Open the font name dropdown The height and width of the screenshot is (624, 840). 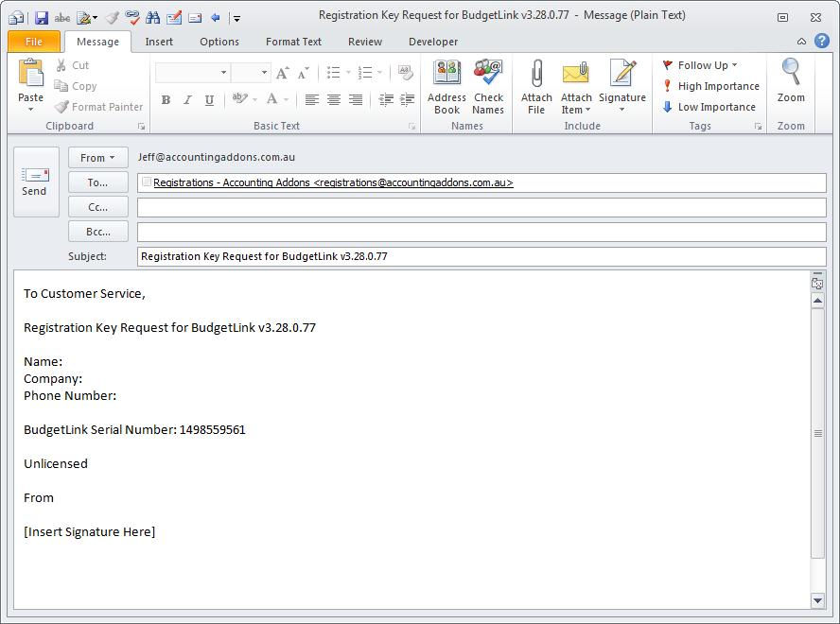pos(223,73)
